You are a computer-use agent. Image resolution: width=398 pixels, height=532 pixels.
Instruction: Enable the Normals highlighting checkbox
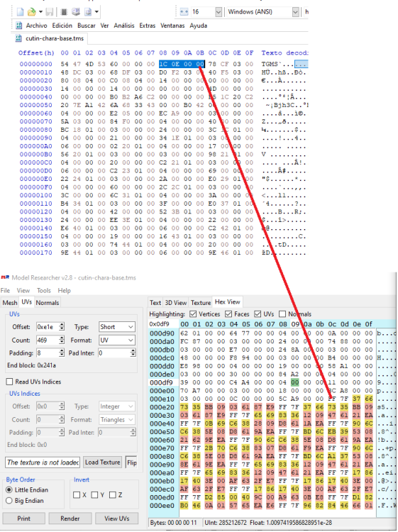(282, 314)
